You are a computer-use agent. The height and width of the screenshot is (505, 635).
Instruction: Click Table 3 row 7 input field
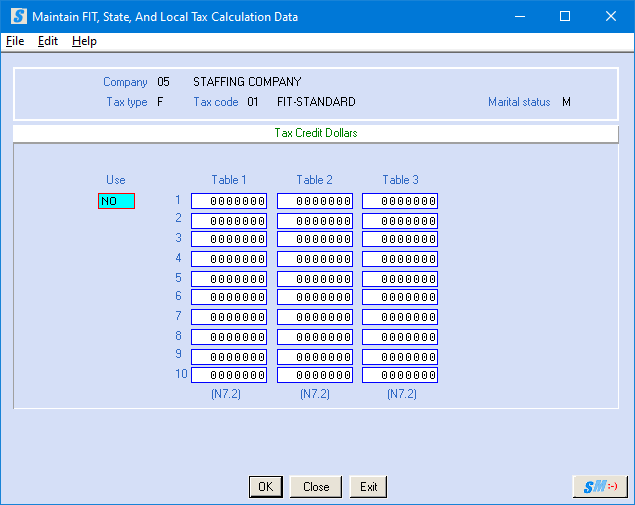pos(400,317)
